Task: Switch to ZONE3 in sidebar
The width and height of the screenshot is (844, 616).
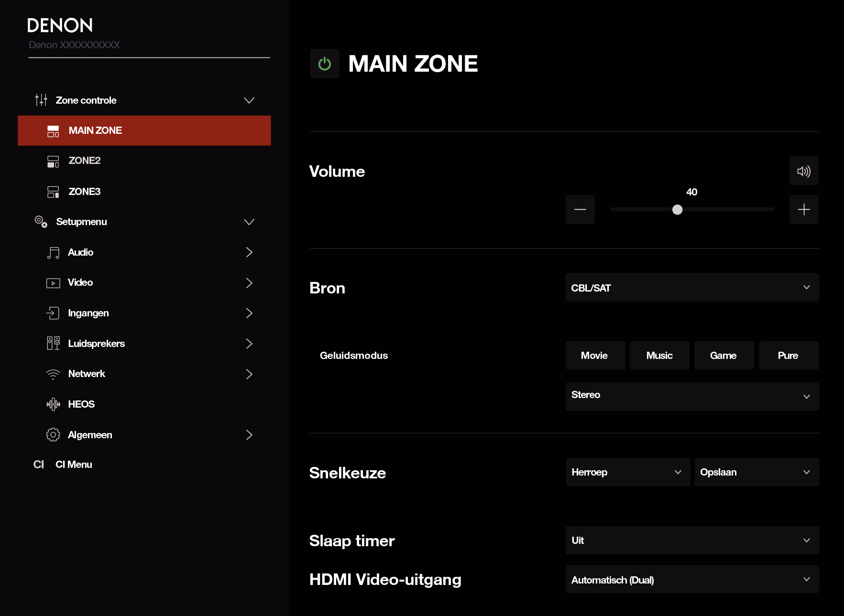Action: (x=85, y=192)
